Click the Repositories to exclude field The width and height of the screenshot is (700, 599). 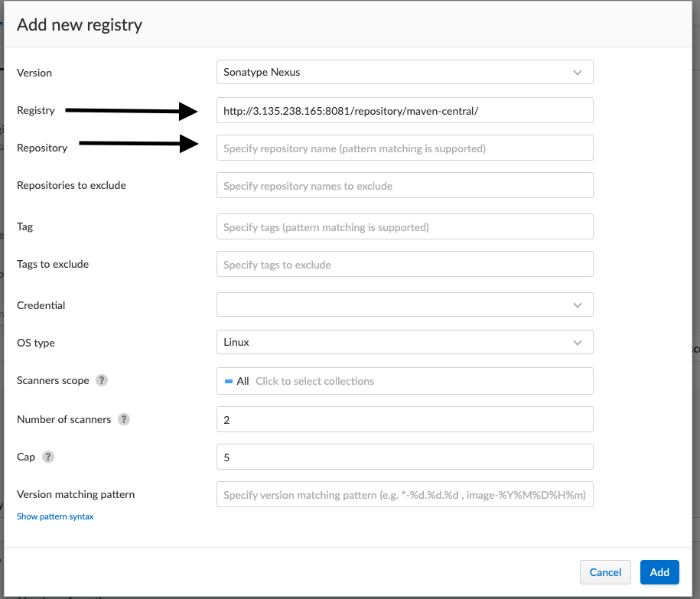[x=404, y=186]
